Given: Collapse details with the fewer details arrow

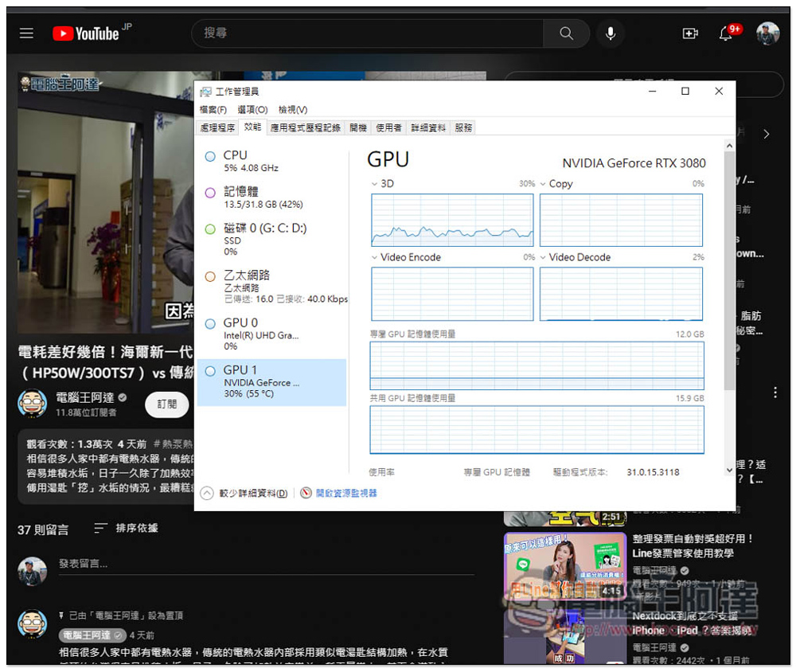Looking at the screenshot, I should point(207,493).
